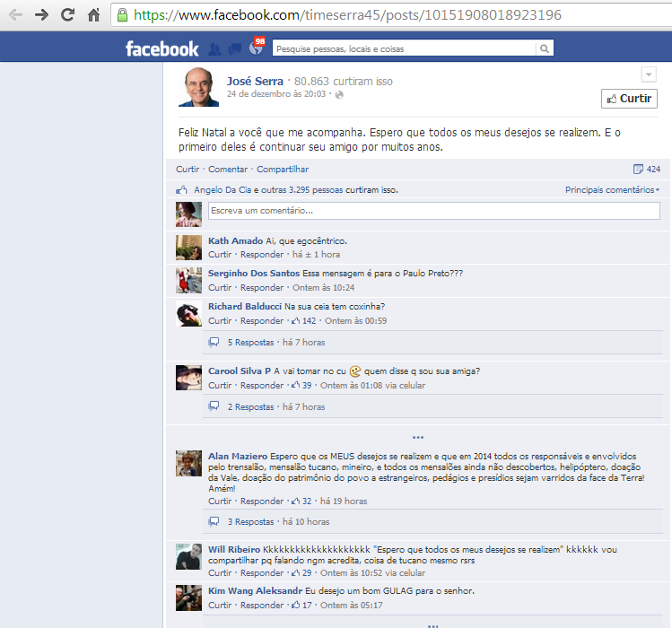
Task: Click reply bubble icon beside 5 Respostas
Action: (x=214, y=343)
